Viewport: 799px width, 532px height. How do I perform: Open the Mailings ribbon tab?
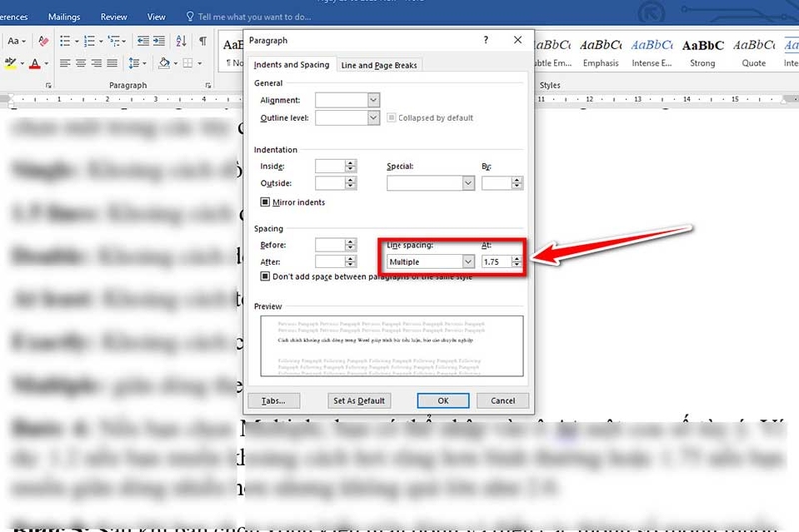tap(64, 17)
